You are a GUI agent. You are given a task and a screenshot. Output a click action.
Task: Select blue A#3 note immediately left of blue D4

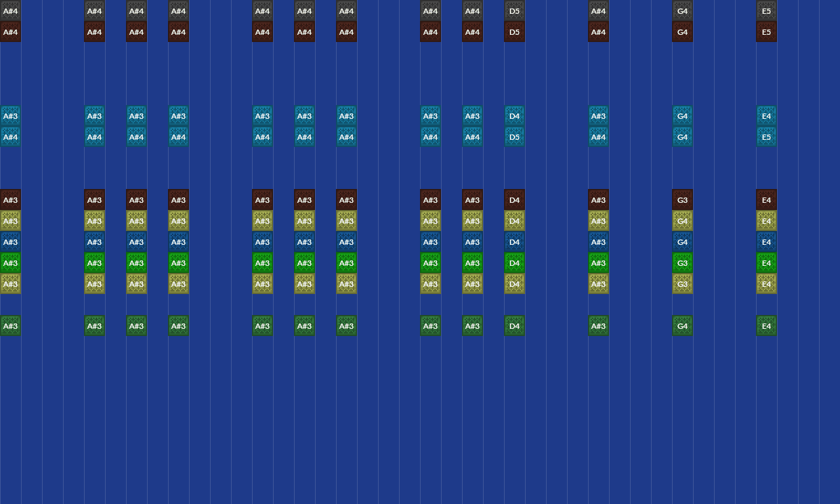point(472,241)
